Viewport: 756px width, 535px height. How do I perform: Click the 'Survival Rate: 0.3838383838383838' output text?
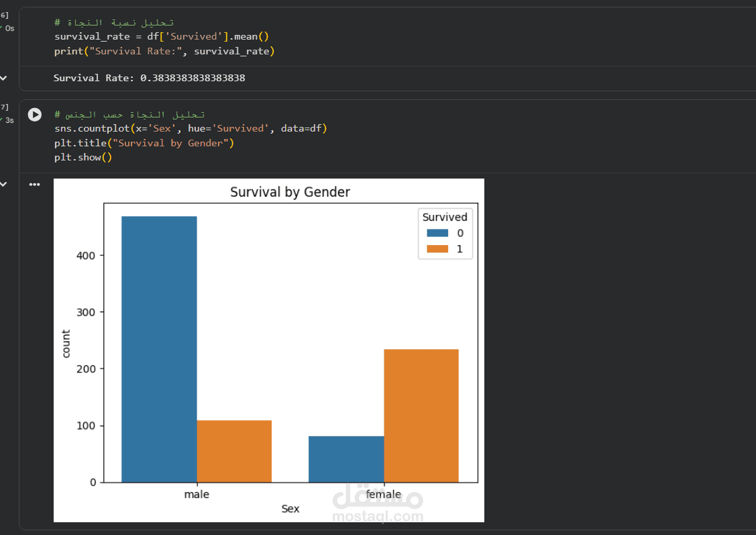click(149, 78)
